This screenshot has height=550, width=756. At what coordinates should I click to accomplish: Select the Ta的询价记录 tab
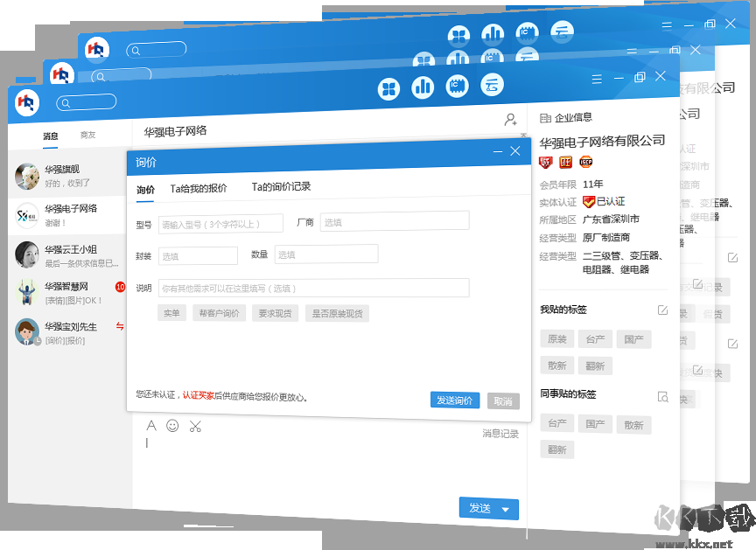pyautogui.click(x=281, y=186)
